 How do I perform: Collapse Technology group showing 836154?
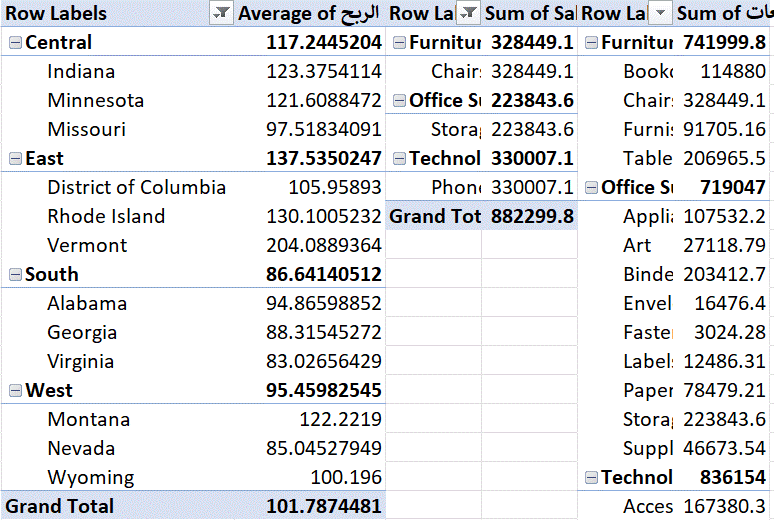point(591,478)
